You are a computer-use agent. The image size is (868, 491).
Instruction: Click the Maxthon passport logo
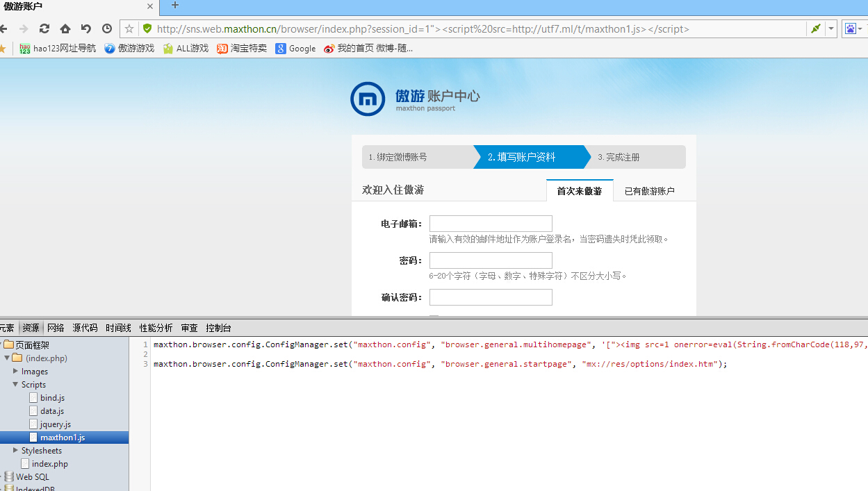click(415, 99)
